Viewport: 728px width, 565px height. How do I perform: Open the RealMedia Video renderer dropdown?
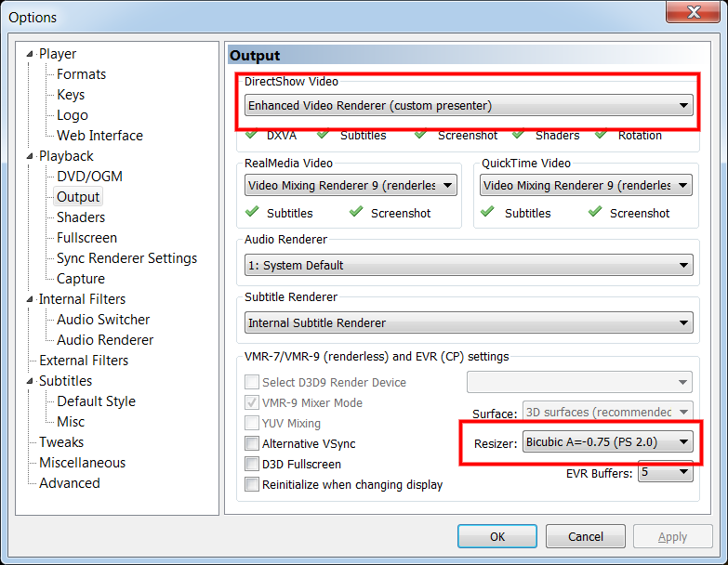(351, 186)
